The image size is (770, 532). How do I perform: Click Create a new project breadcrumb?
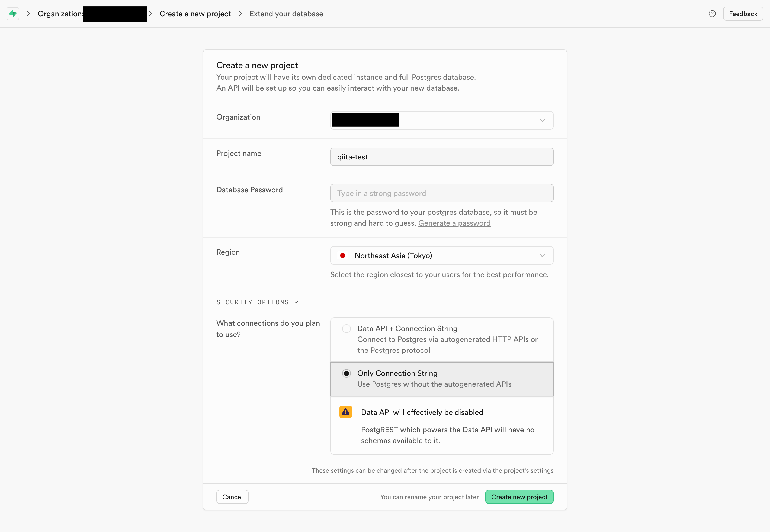pos(195,14)
